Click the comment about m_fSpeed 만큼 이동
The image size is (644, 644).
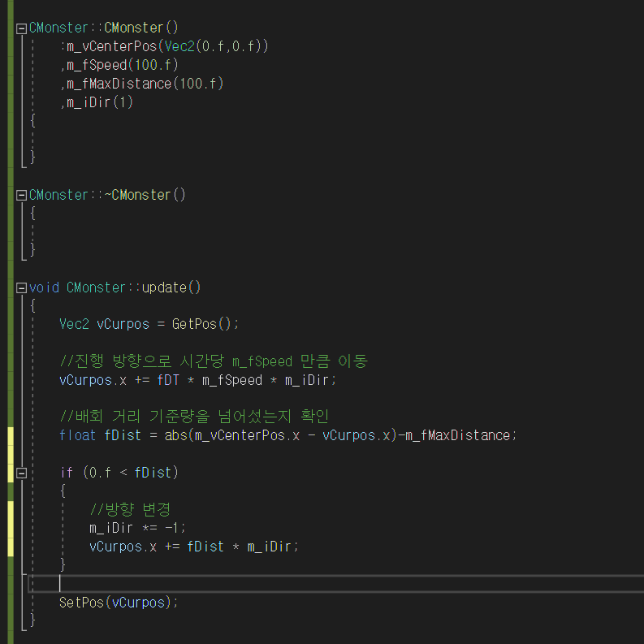tap(214, 361)
